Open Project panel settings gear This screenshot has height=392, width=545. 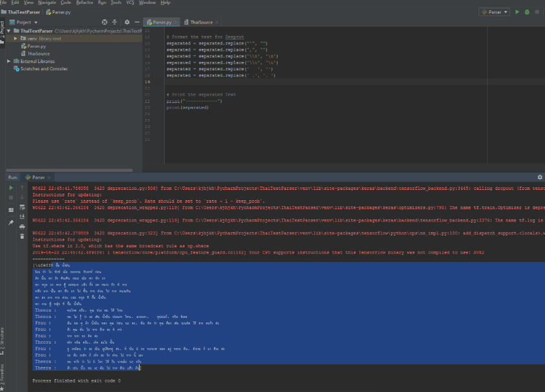coord(127,23)
